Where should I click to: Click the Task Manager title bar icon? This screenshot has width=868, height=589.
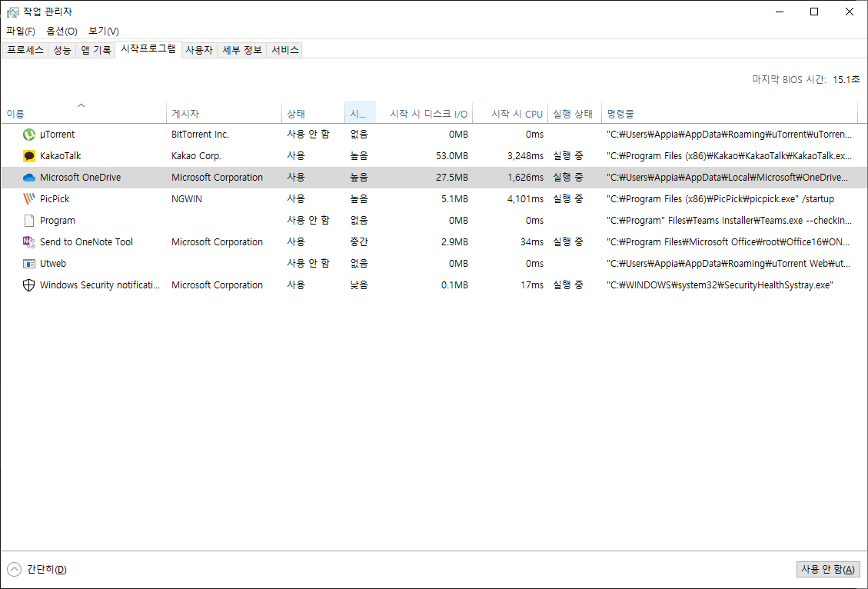click(x=12, y=12)
